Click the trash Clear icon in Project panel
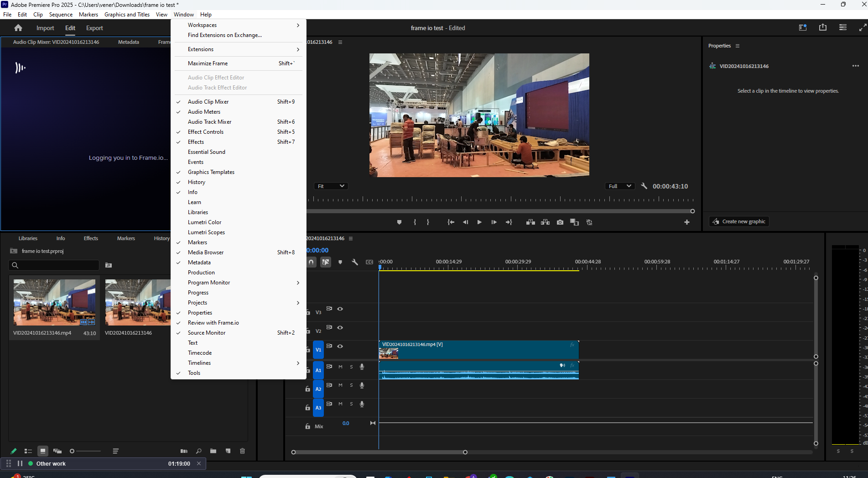This screenshot has height=478, width=868. tap(243, 451)
